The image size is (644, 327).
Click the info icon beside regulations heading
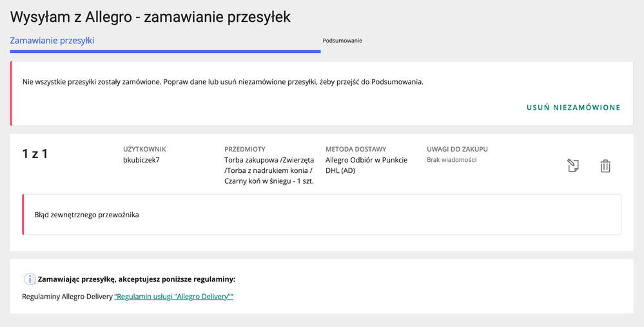[x=30, y=279]
